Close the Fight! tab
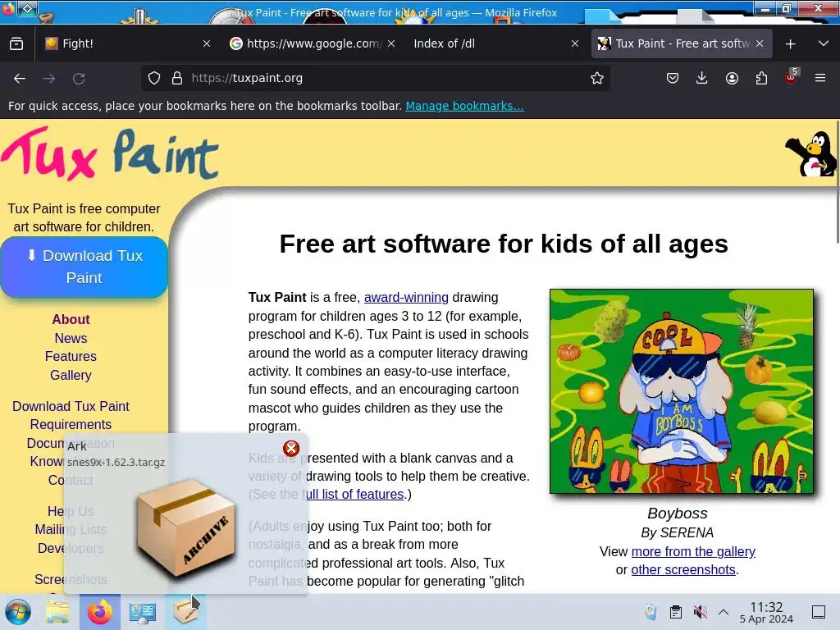Image resolution: width=840 pixels, height=630 pixels. click(207, 44)
